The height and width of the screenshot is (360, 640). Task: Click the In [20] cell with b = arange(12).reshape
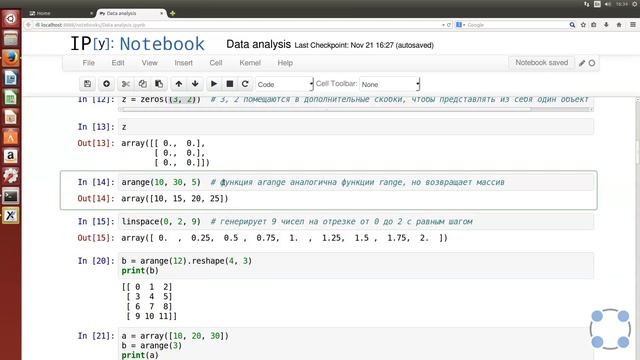pyautogui.click(x=356, y=266)
